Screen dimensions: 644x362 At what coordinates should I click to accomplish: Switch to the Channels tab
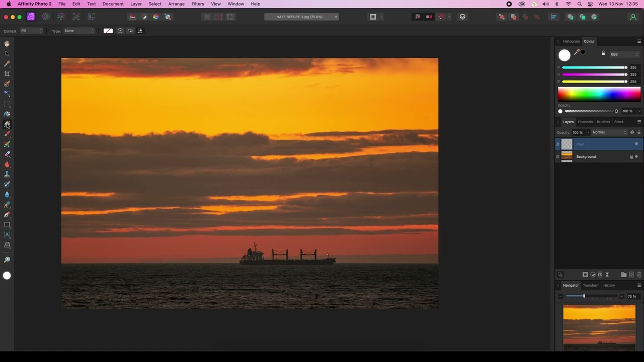point(585,122)
